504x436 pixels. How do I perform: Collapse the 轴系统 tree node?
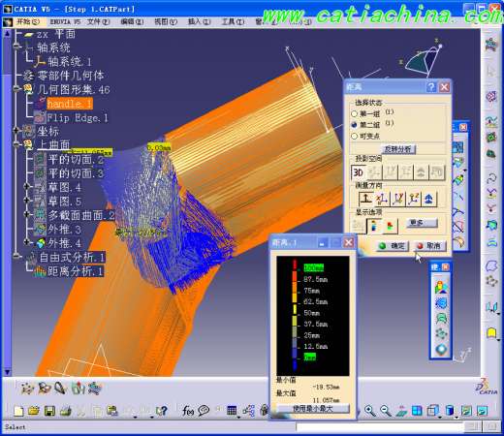16,47
